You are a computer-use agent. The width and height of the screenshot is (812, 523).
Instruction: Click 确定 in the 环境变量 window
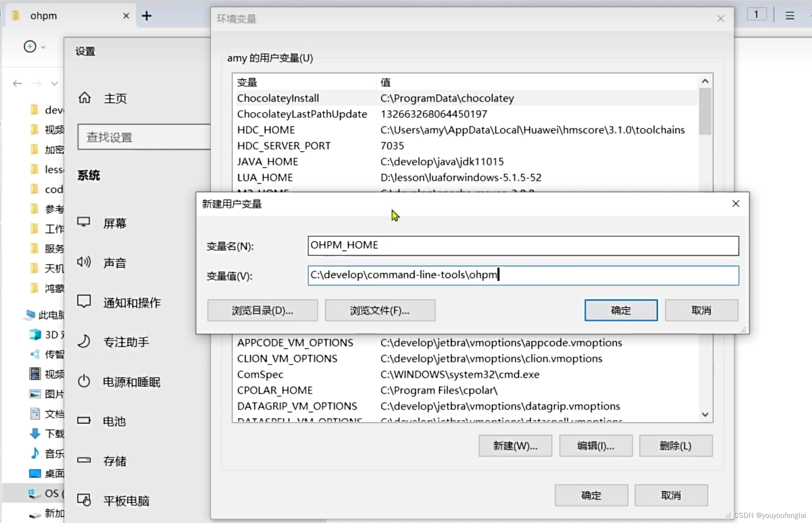(x=591, y=495)
